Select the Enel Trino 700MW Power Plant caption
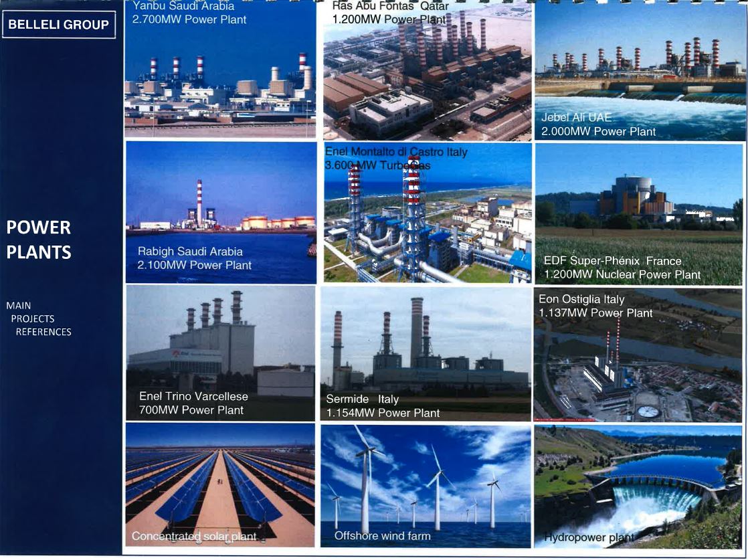 [x=193, y=409]
